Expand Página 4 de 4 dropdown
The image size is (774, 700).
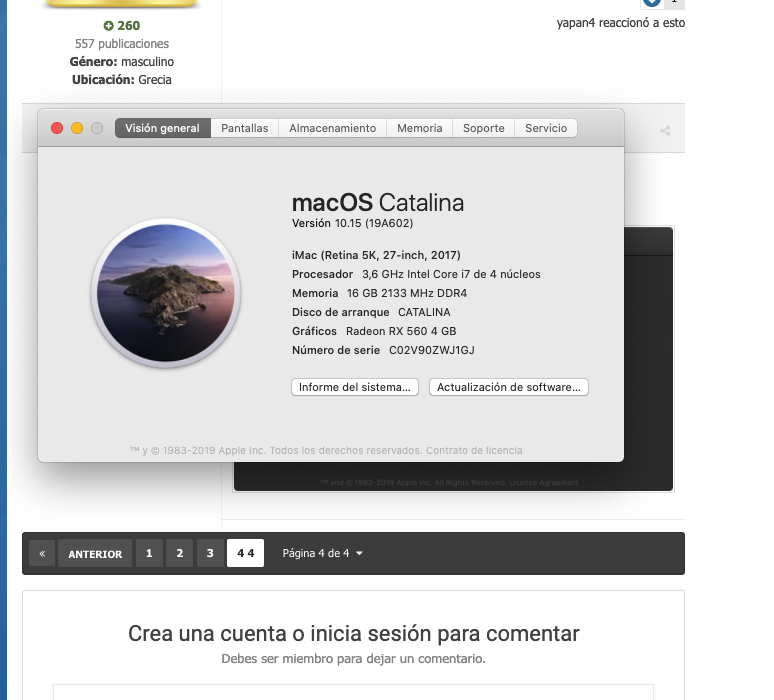click(322, 553)
